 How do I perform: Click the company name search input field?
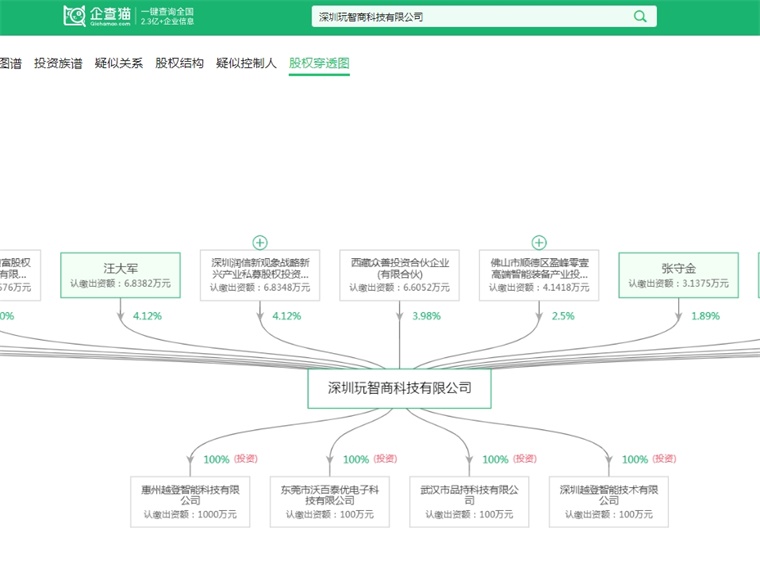[470, 17]
